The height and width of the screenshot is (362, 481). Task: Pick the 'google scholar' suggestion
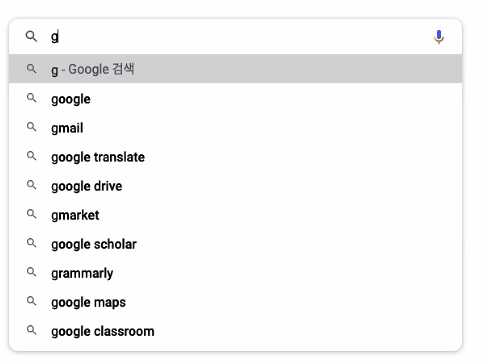[x=235, y=244]
